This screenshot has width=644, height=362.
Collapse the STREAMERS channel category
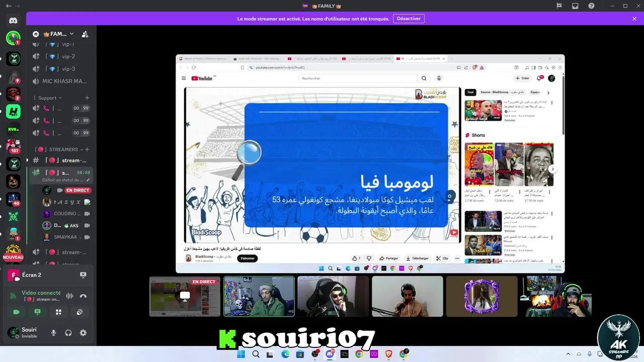(60, 149)
